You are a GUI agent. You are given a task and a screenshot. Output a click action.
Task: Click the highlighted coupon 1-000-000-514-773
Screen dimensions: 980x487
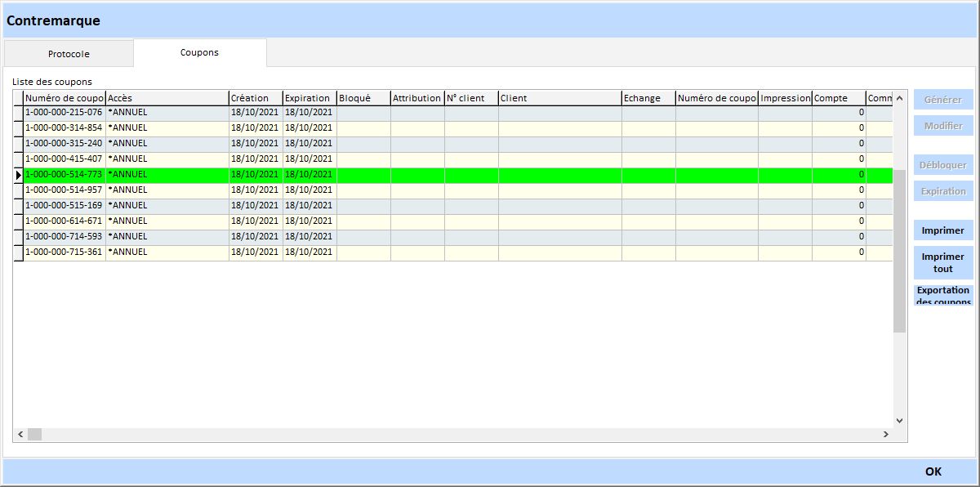(x=64, y=174)
